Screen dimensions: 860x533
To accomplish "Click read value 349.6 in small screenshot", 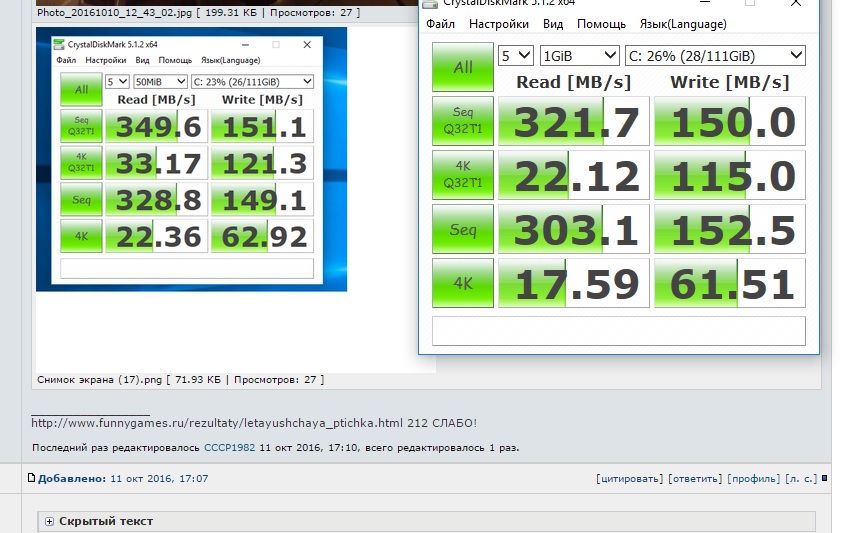I will [156, 127].
